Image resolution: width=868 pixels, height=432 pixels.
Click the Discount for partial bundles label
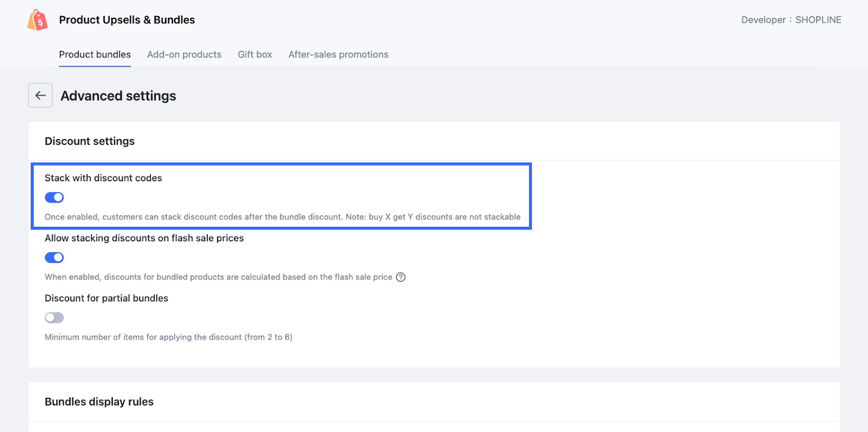coord(106,298)
